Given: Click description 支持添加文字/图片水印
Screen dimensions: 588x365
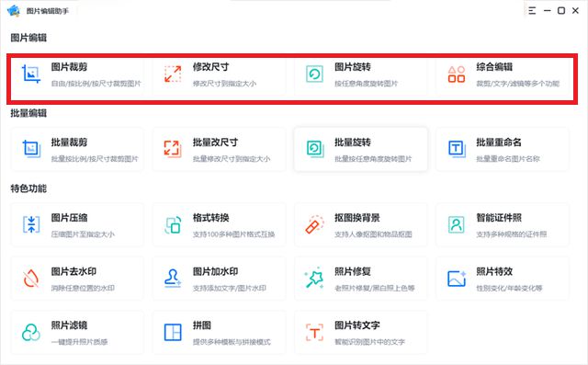Looking at the screenshot, I should 230,289.
